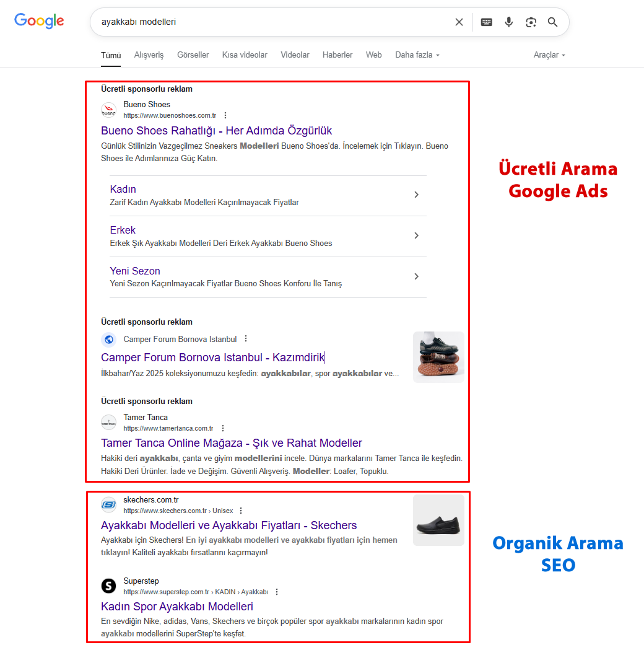
Task: Click the Skechers favicon icon
Action: [108, 504]
